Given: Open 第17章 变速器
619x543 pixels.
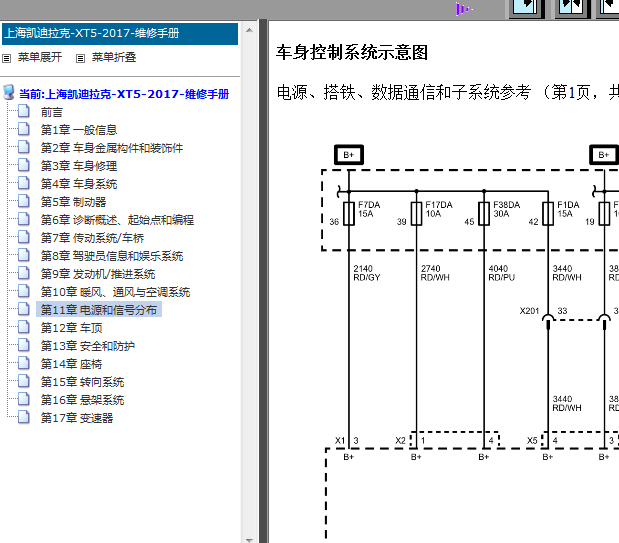Looking at the screenshot, I should (77, 418).
